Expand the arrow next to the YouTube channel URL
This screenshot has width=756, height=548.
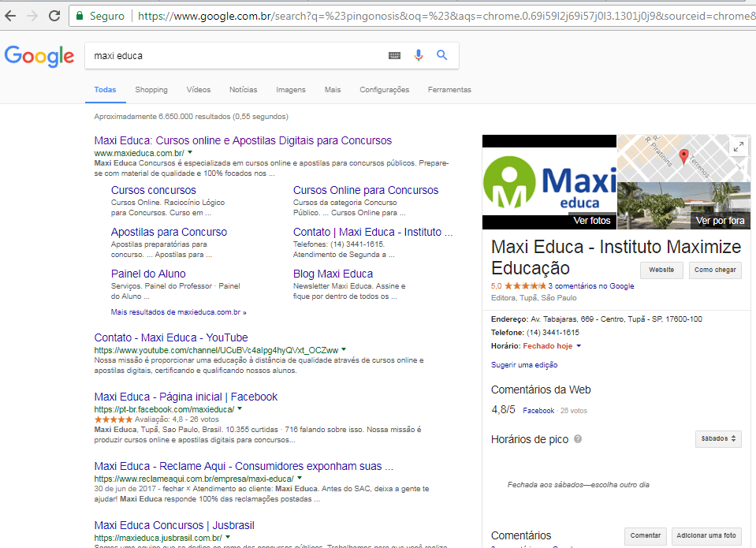[344, 349]
